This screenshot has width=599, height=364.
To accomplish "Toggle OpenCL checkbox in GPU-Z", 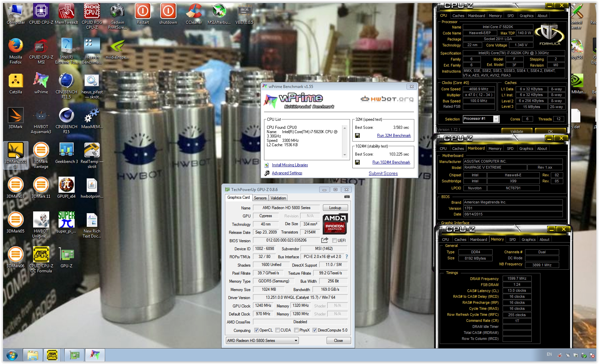I will pyautogui.click(x=256, y=330).
